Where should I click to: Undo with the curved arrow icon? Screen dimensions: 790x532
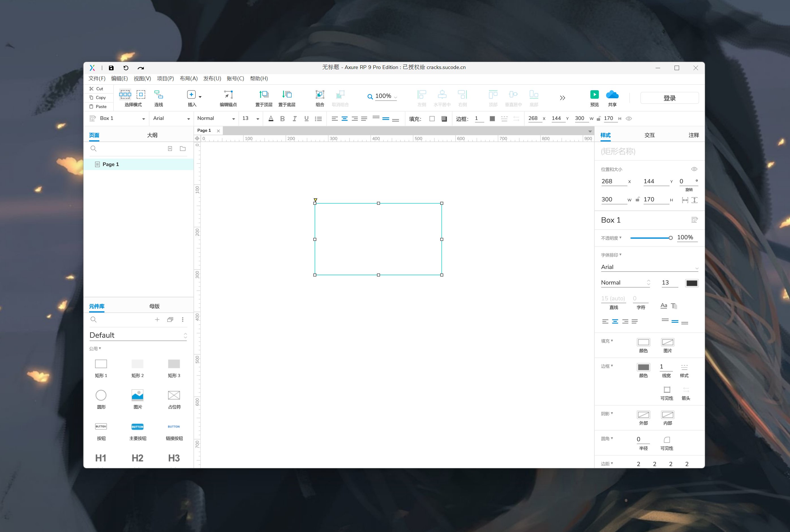point(126,68)
